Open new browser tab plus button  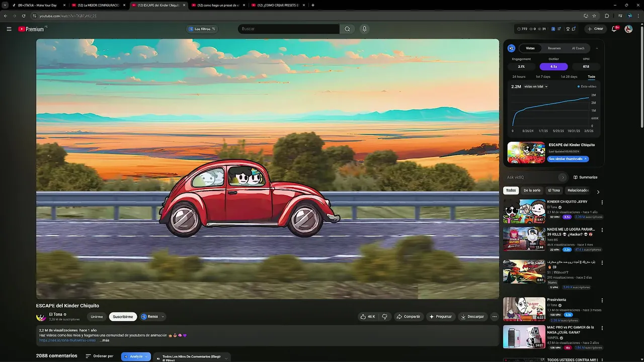(313, 5)
